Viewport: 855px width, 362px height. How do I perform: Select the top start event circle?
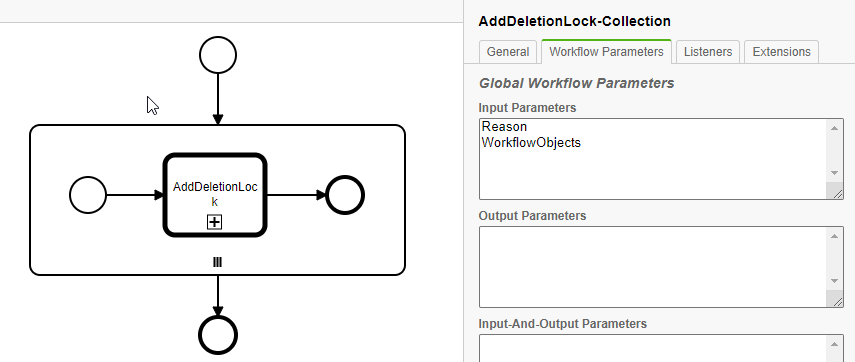218,55
